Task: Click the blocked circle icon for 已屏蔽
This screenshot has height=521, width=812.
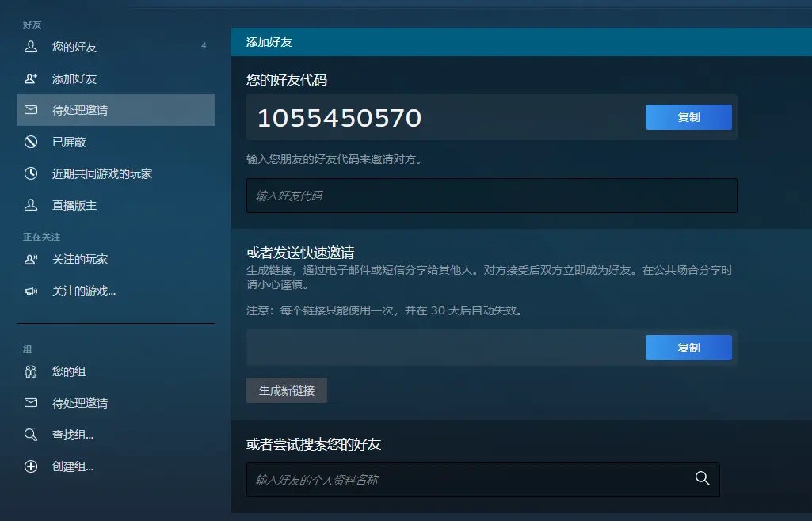Action: pyautogui.click(x=31, y=142)
